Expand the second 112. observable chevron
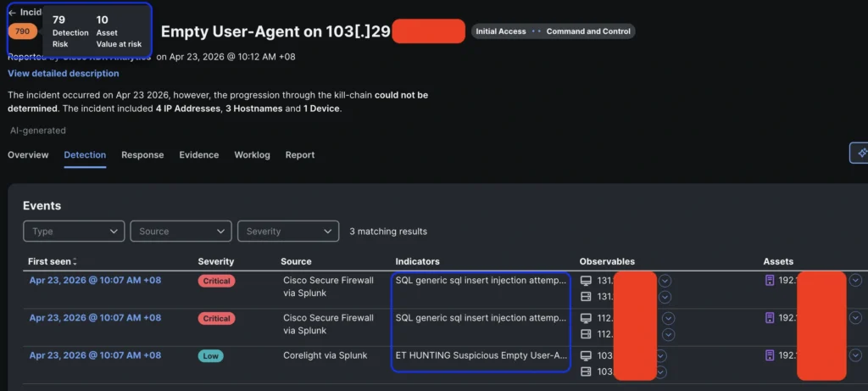This screenshot has height=391, width=868. 669,334
